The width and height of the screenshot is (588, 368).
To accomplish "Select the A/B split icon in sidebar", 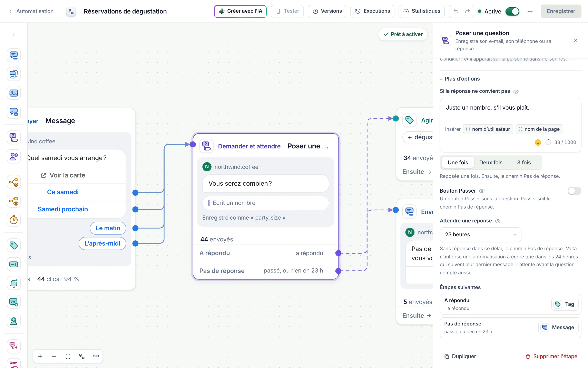I will [14, 201].
